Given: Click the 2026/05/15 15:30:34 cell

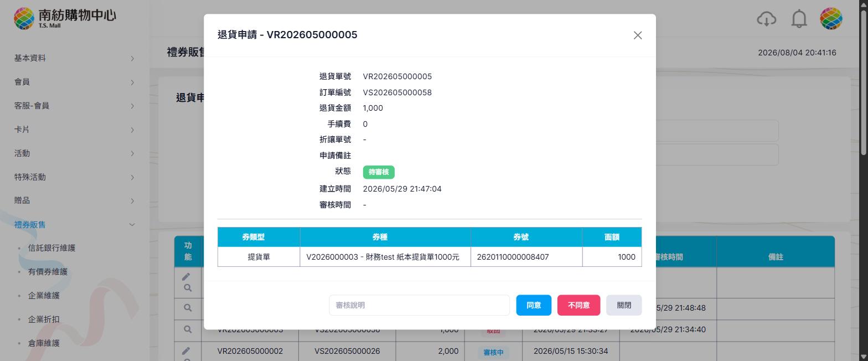Looking at the screenshot, I should tap(571, 351).
